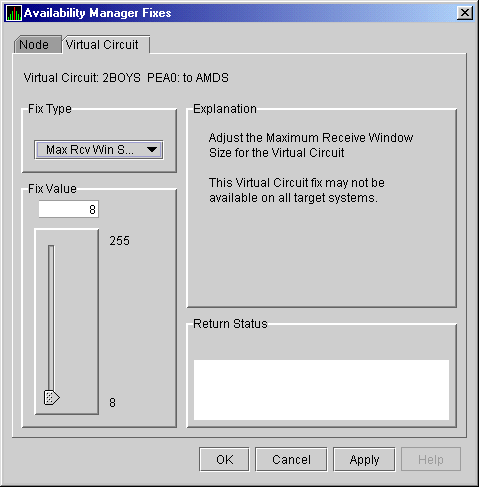This screenshot has width=479, height=487.
Task: Click inside the Return Status text area
Action: click(321, 390)
